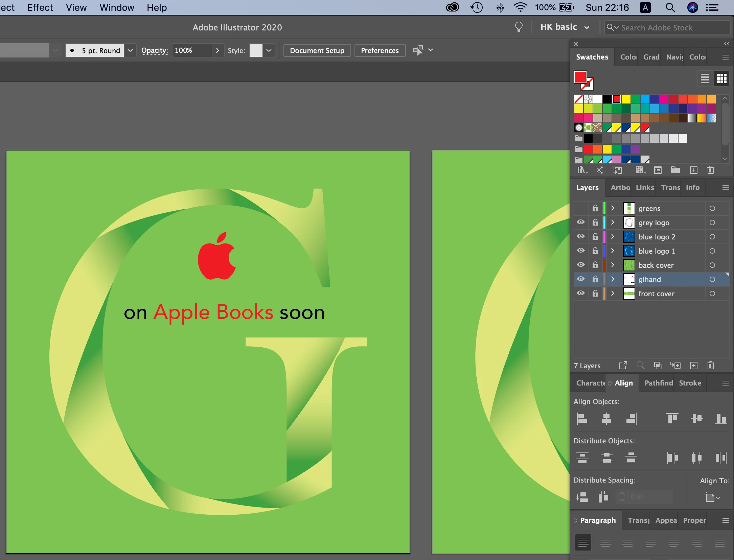Open the Effect menu
The width and height of the screenshot is (734, 560).
pyautogui.click(x=40, y=7)
